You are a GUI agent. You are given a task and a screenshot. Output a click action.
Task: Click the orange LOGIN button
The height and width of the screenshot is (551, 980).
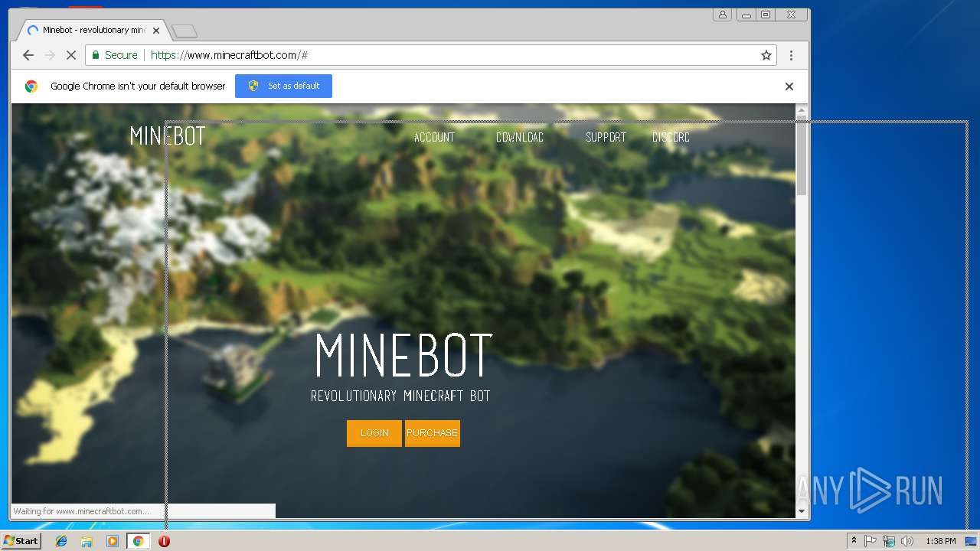coord(374,433)
